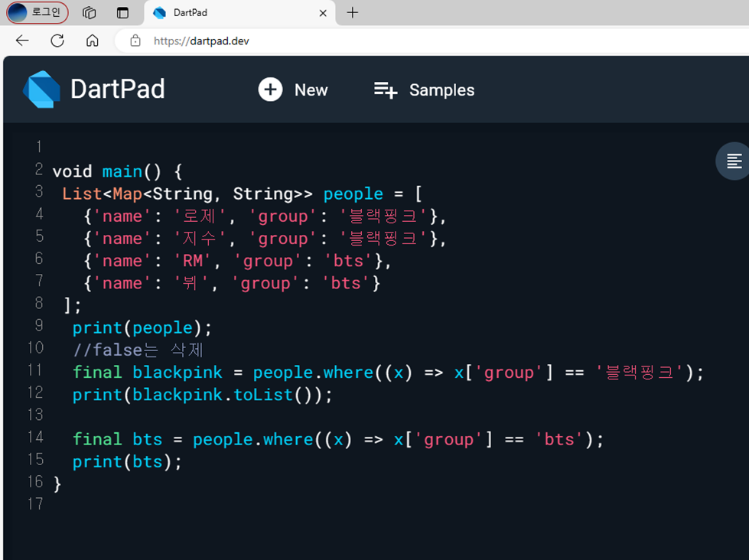
Task: Click 'void main() {' on line 2
Action: [117, 171]
